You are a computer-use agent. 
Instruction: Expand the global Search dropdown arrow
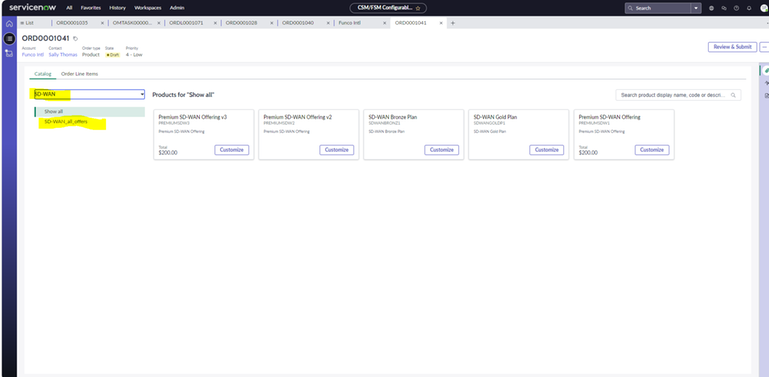pos(696,8)
